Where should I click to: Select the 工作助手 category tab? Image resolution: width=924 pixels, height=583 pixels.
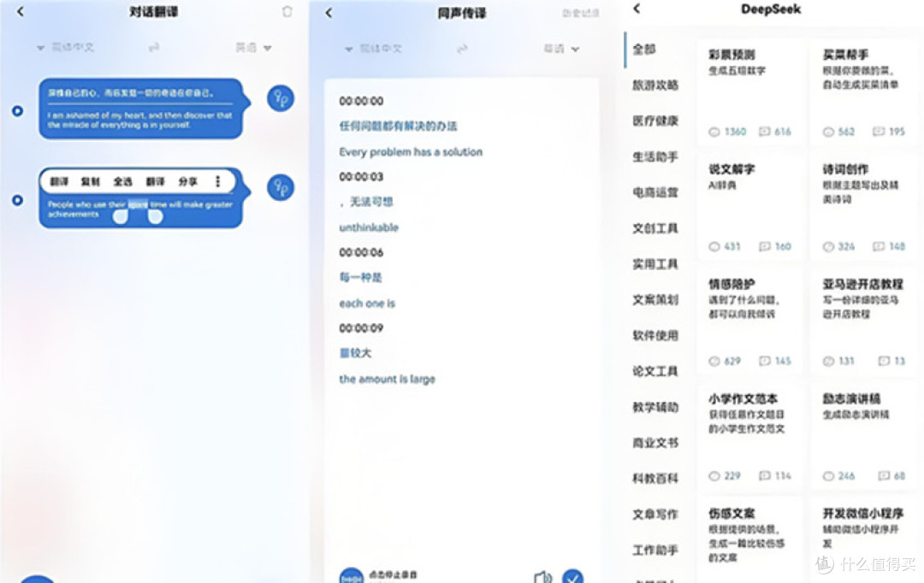(x=655, y=550)
